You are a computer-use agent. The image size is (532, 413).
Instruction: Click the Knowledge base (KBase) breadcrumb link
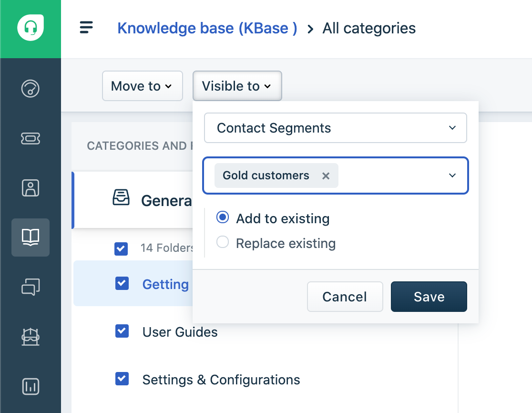207,28
